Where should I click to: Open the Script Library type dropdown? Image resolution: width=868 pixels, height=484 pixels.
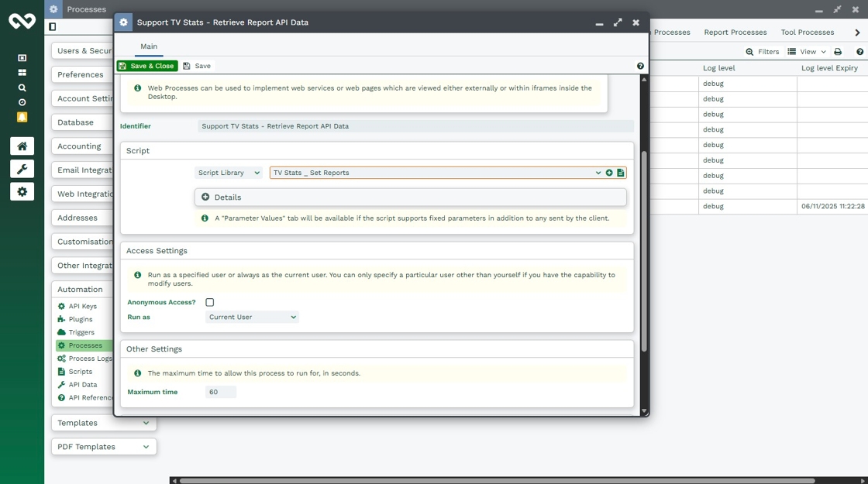(x=229, y=173)
